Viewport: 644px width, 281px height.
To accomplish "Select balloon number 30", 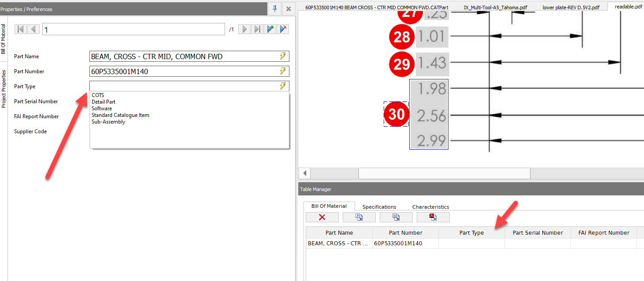I will pos(396,115).
